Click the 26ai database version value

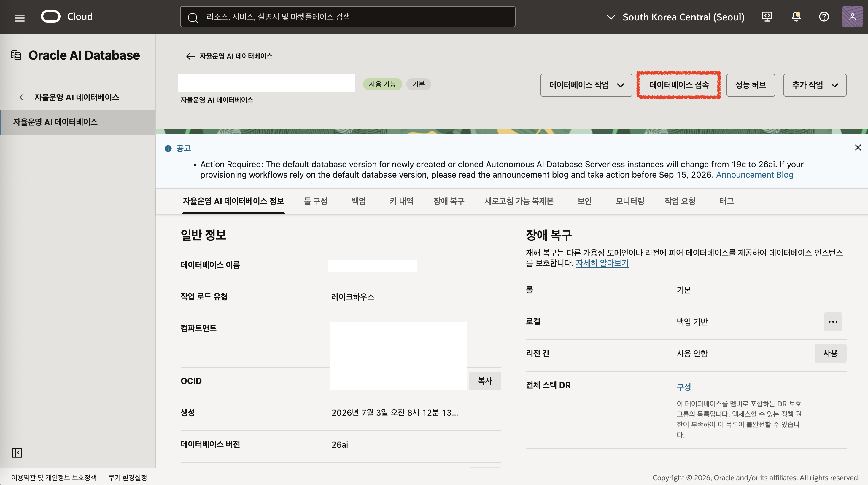[x=339, y=445]
